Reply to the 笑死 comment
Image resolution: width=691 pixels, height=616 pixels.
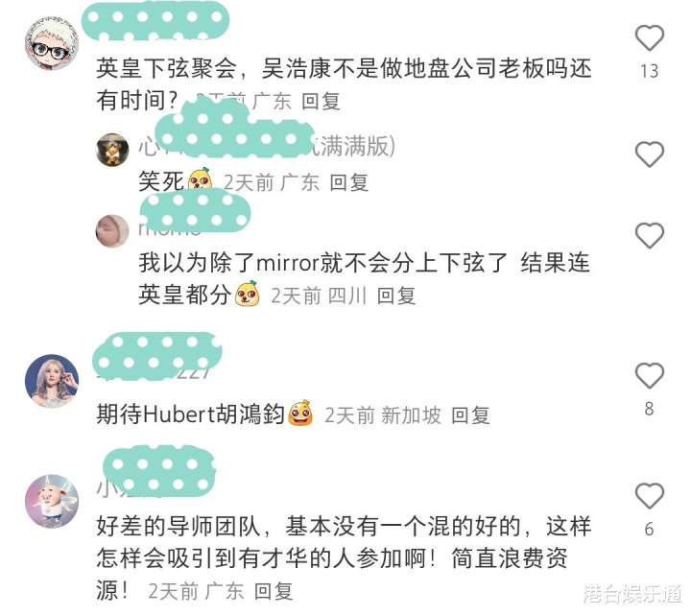349,182
